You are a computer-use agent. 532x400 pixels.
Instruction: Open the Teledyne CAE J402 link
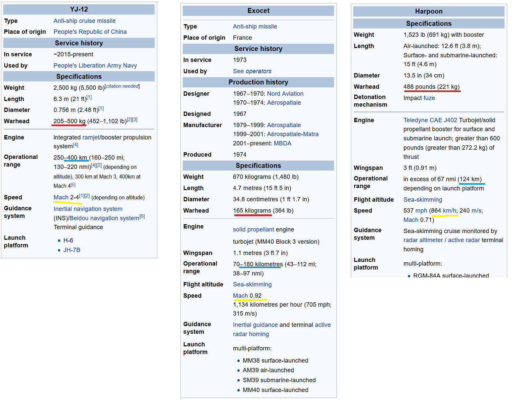coord(430,120)
